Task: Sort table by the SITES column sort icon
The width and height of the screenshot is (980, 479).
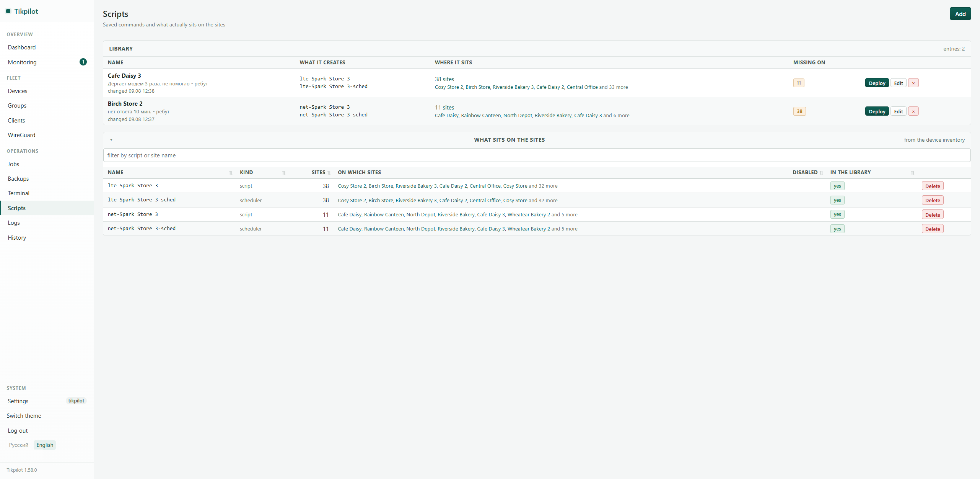Action: 329,173
